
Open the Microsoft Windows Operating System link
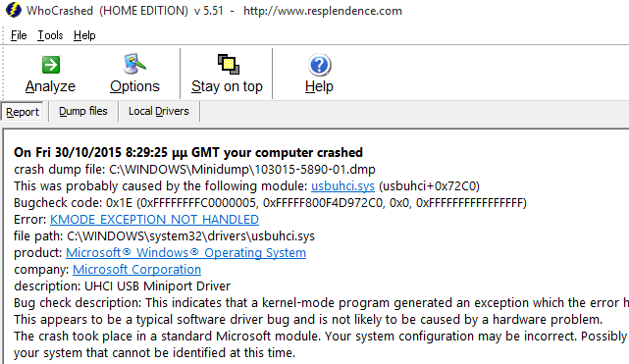pyautogui.click(x=185, y=252)
